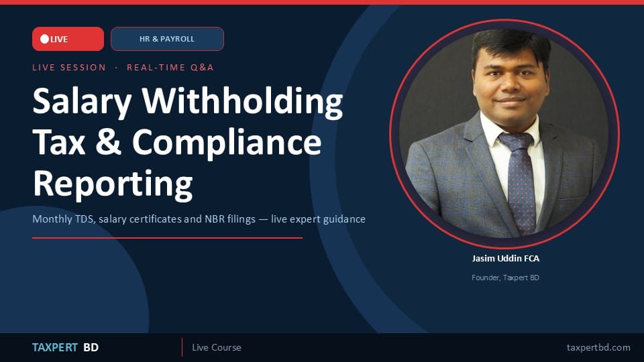644x362 pixels.
Task: Click the Salary Withholding headline
Action: pos(188,102)
